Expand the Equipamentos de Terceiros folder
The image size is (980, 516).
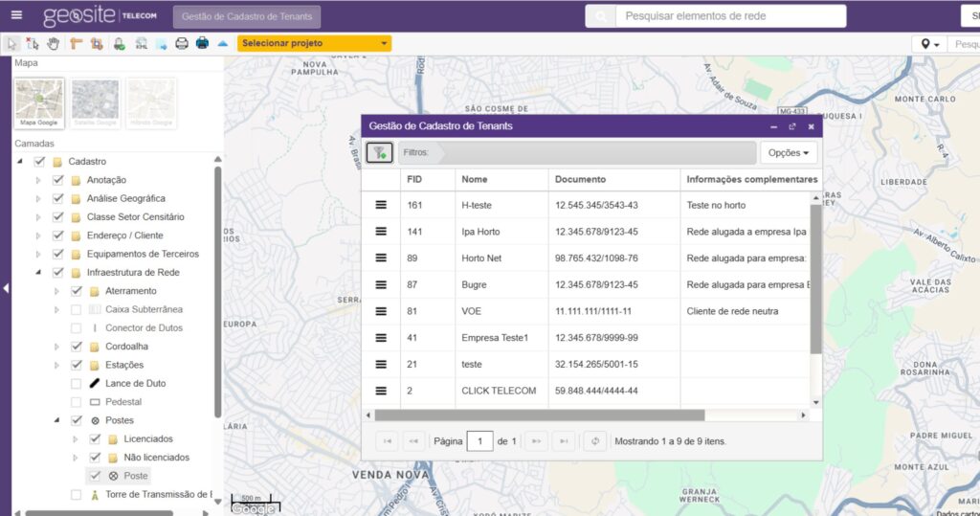(39, 254)
